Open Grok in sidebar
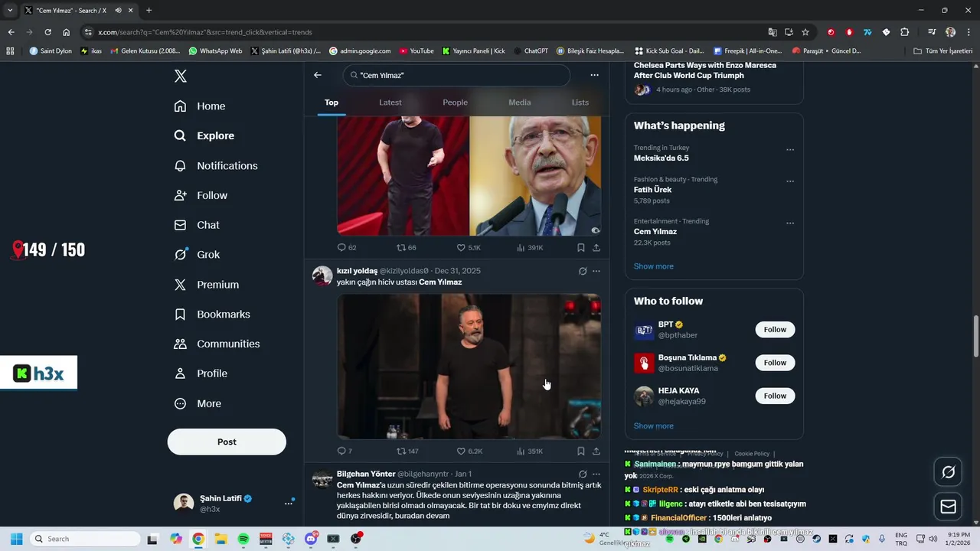Image resolution: width=980 pixels, height=551 pixels. click(x=197, y=255)
